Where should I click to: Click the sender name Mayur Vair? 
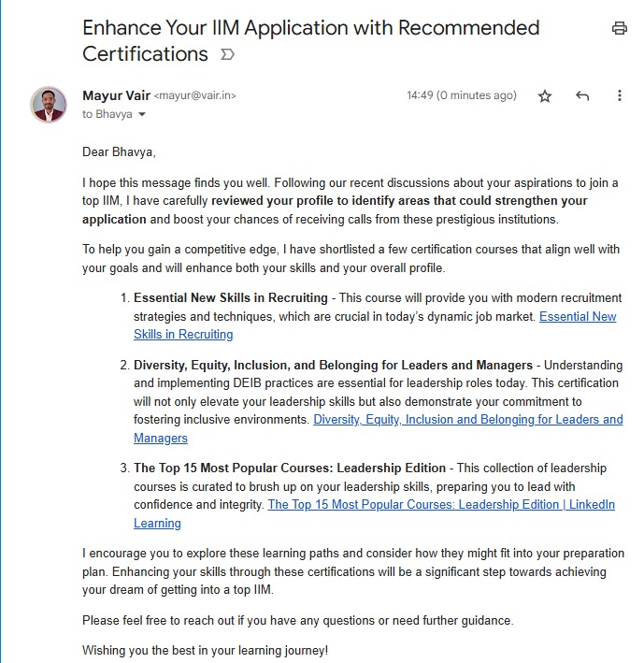pos(115,95)
